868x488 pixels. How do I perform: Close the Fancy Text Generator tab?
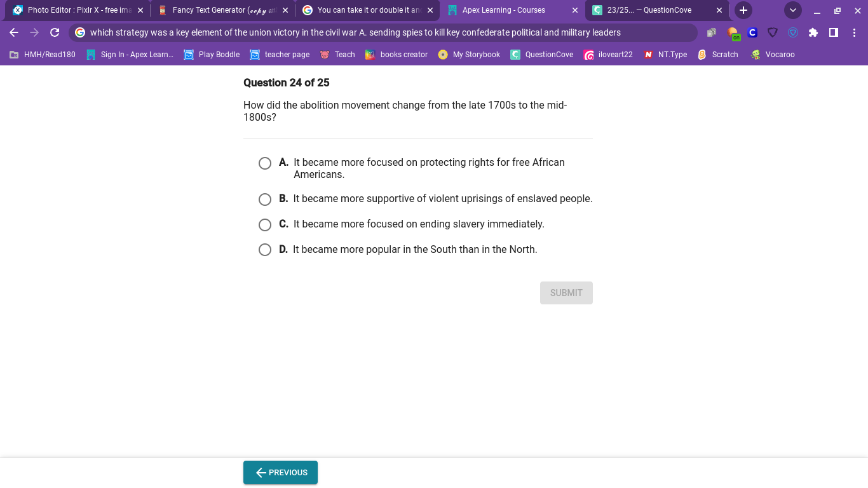[285, 10]
